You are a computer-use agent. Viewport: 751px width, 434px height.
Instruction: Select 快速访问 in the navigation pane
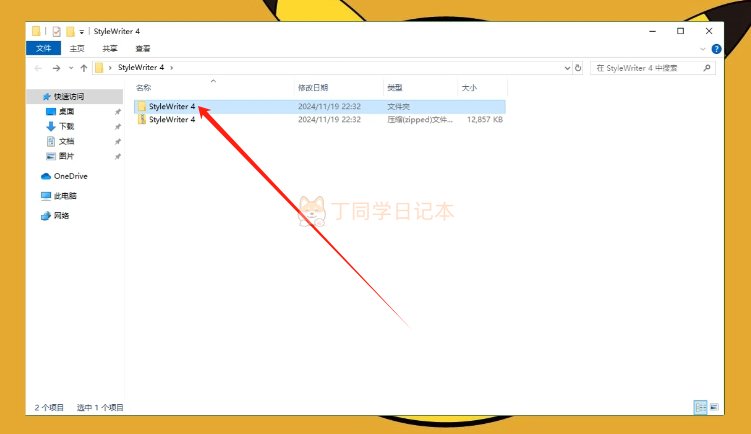click(x=75, y=96)
